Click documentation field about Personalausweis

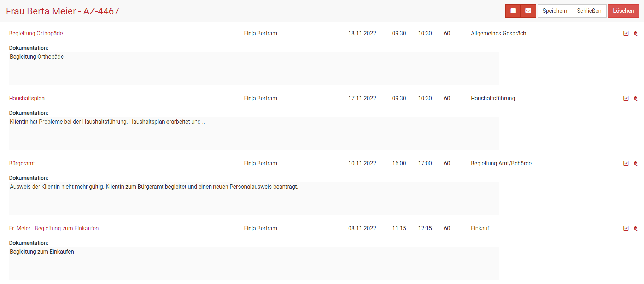click(x=253, y=199)
